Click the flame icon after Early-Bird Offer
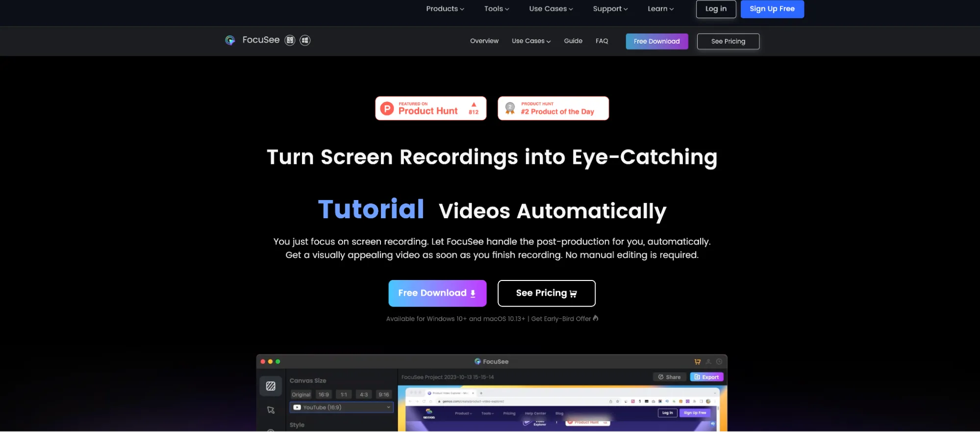The image size is (980, 432). pyautogui.click(x=596, y=318)
